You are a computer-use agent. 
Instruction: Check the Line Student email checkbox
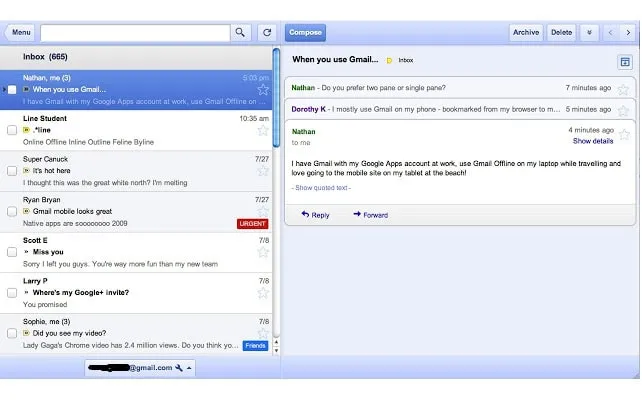pyautogui.click(x=12, y=130)
